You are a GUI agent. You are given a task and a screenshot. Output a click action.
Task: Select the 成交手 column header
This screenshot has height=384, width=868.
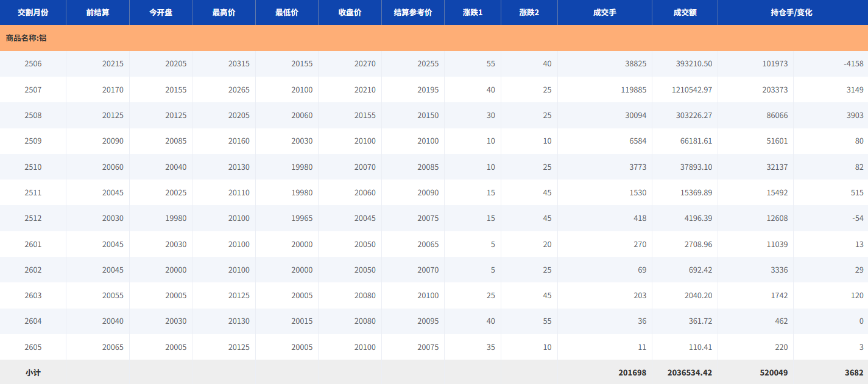click(x=604, y=12)
